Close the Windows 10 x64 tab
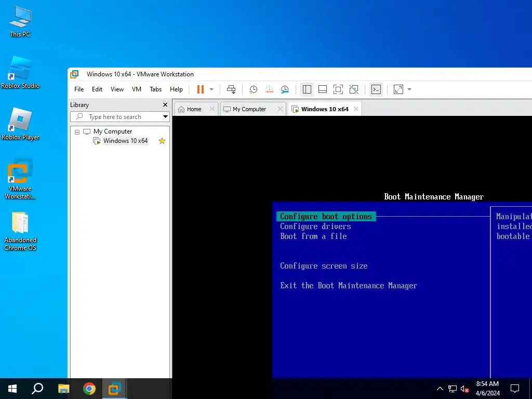The width and height of the screenshot is (532, 399). (x=356, y=109)
